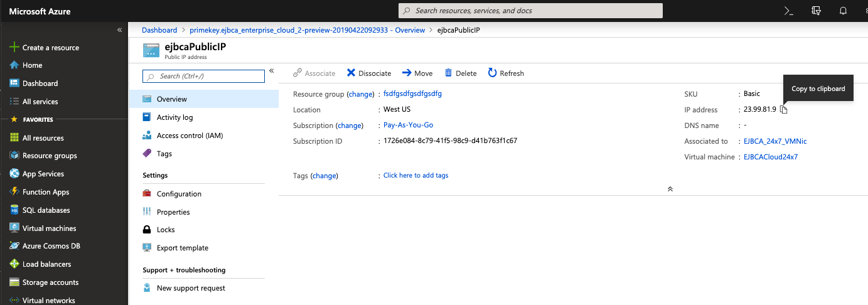868x305 pixels.
Task: Click the Move toolbar command
Action: click(x=417, y=73)
